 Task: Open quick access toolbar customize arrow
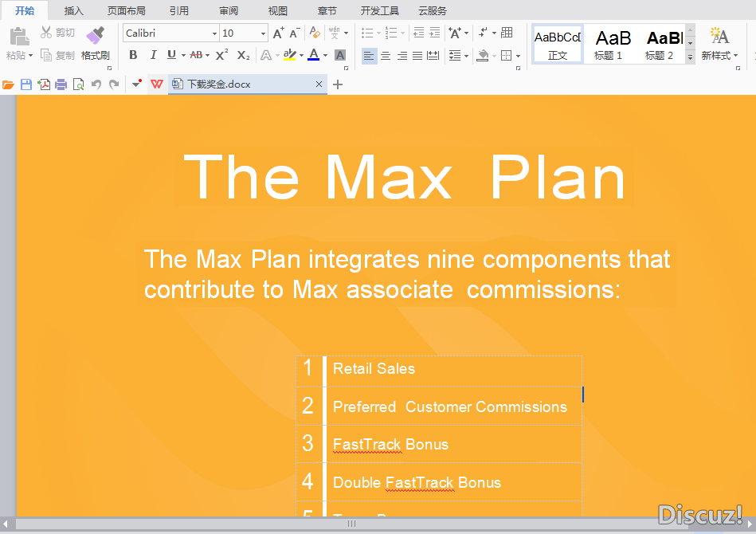click(x=136, y=84)
